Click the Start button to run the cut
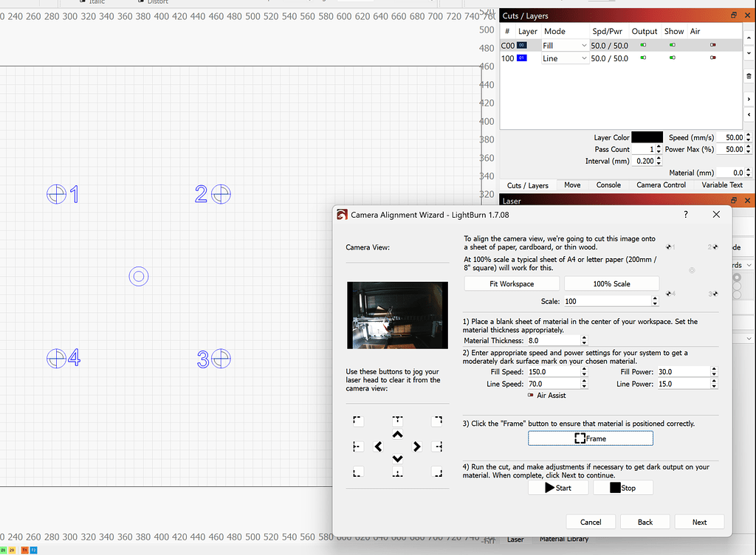756x555 pixels. [x=557, y=487]
